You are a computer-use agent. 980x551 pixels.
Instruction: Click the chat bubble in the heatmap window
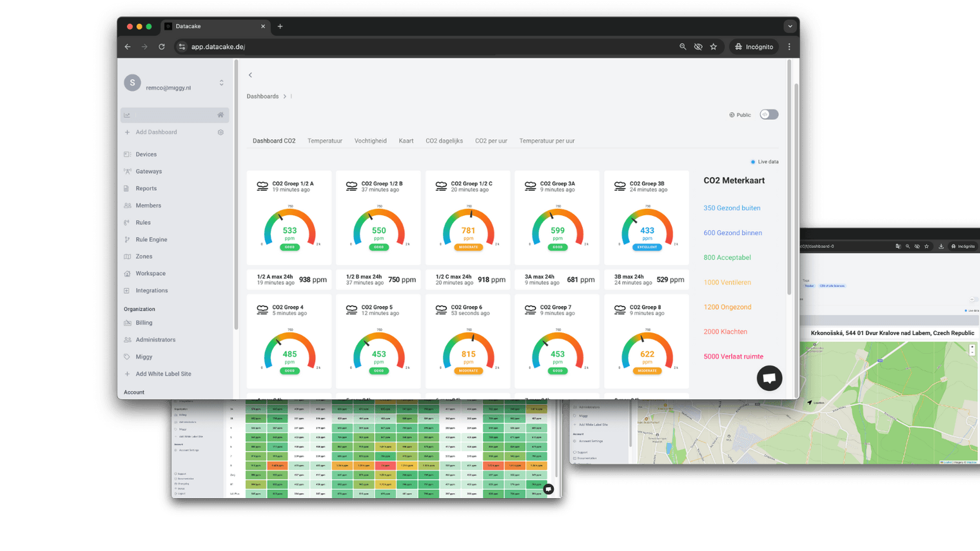549,489
